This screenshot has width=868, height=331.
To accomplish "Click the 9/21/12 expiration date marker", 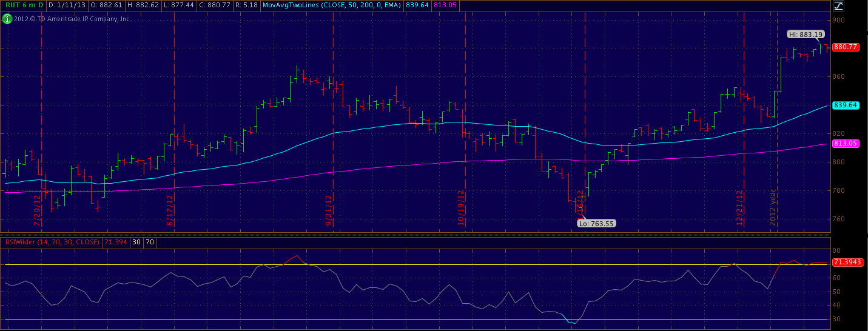I will coord(329,210).
